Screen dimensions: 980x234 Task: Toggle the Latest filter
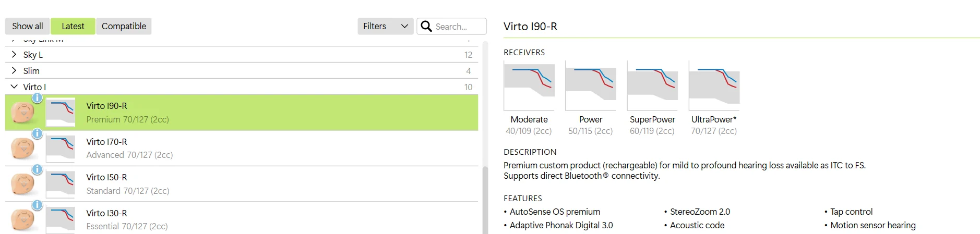[73, 26]
